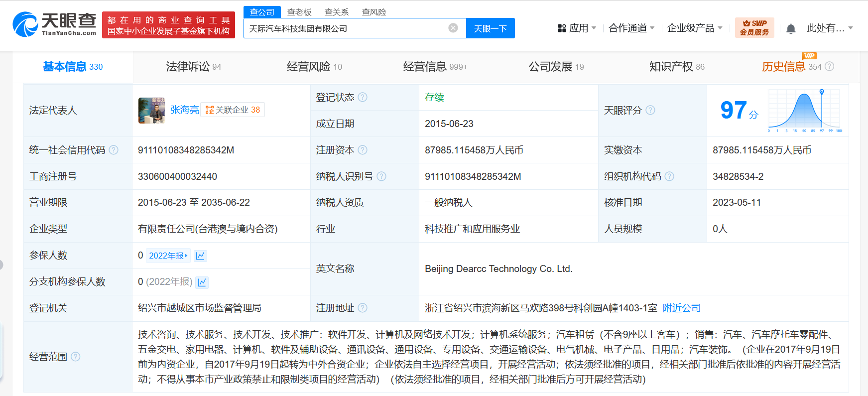Click the 天眼一下 search button
The height and width of the screenshot is (396, 868).
click(490, 28)
